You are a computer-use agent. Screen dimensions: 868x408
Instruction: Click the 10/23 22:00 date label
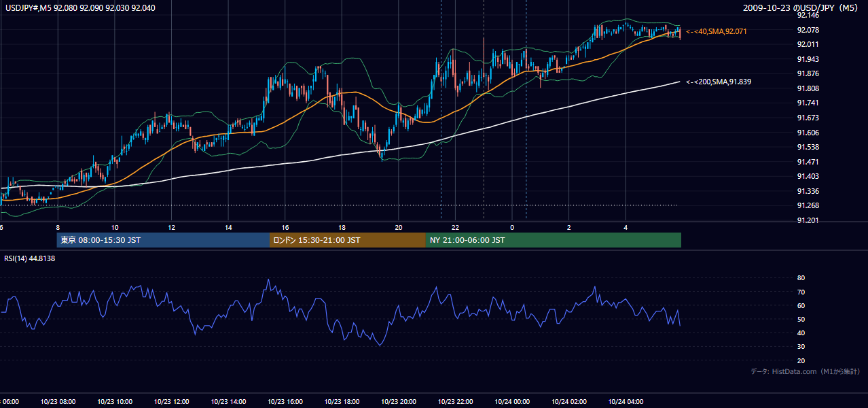tap(455, 402)
